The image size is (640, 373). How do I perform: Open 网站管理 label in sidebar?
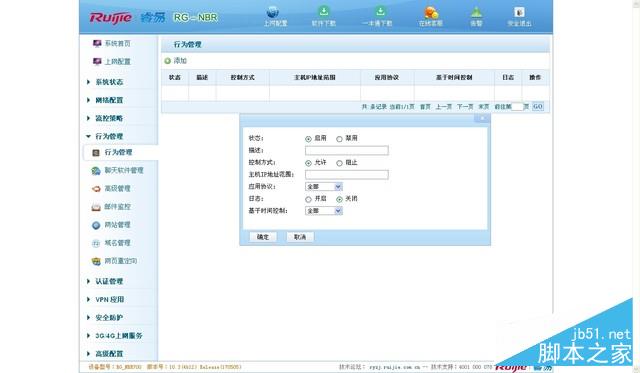[118, 225]
